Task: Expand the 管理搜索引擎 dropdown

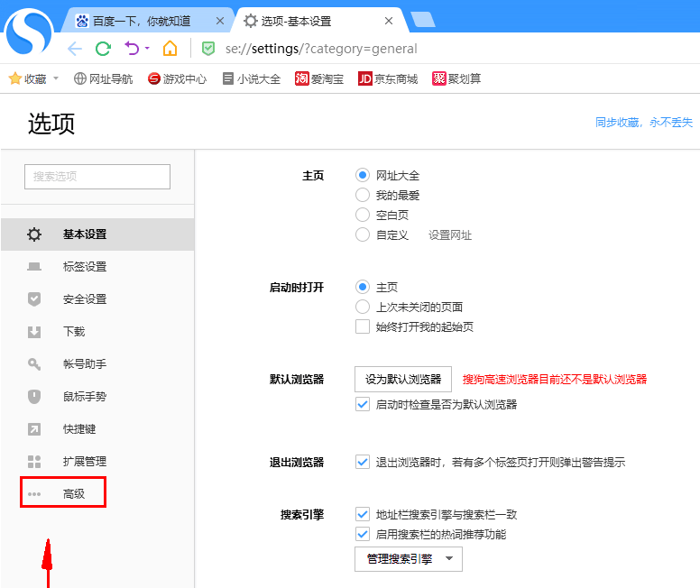Action: [x=408, y=559]
